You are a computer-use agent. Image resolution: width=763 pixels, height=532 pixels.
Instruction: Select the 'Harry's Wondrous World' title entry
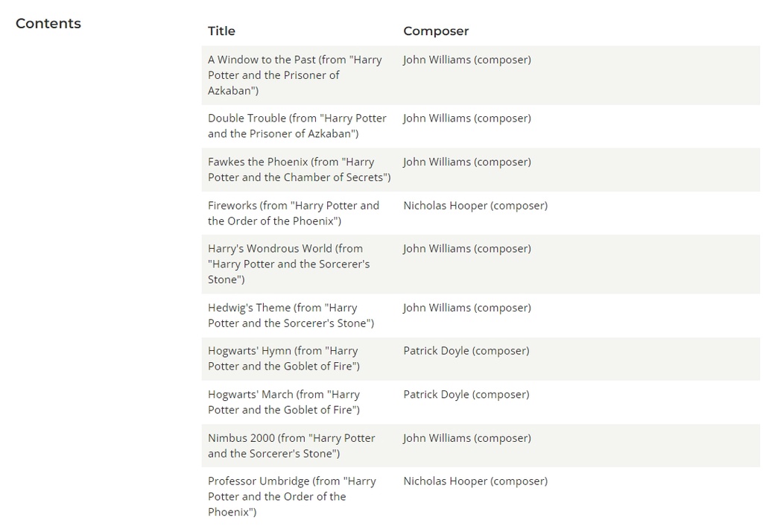coord(289,264)
